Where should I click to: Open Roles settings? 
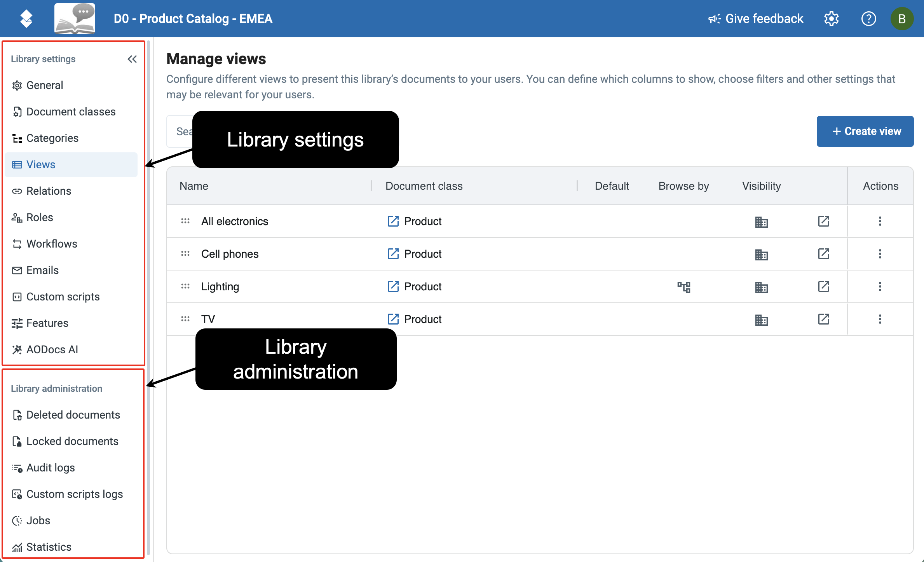point(71,217)
